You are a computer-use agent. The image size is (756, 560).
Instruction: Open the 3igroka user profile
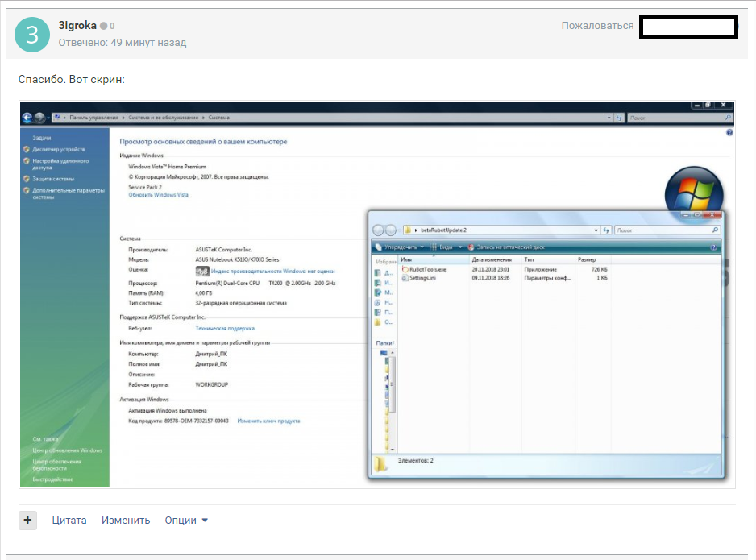(x=77, y=26)
